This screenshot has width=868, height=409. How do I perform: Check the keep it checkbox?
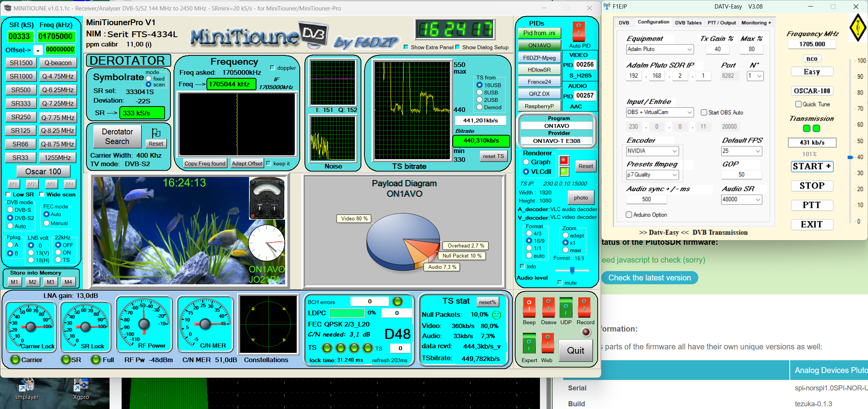click(x=268, y=163)
